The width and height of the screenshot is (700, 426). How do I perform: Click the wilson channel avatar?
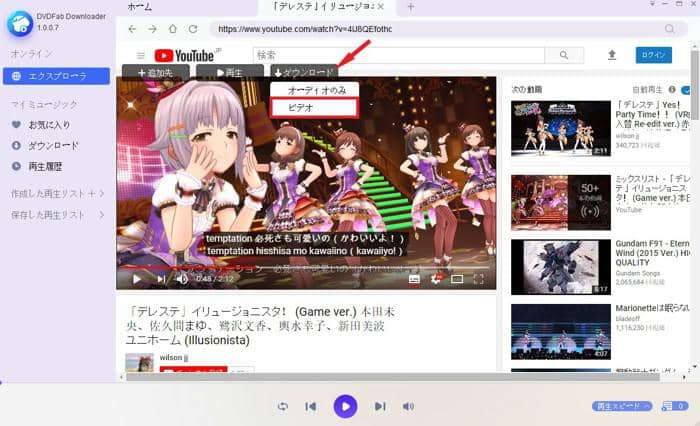click(139, 362)
